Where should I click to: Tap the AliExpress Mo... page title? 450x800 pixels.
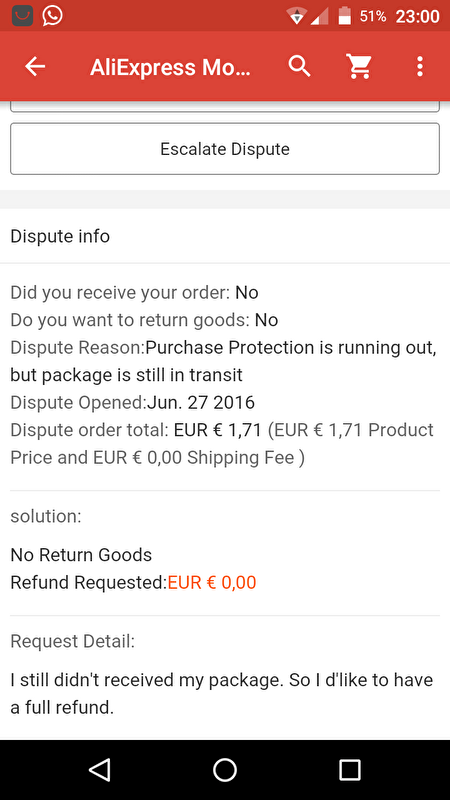pyautogui.click(x=170, y=67)
